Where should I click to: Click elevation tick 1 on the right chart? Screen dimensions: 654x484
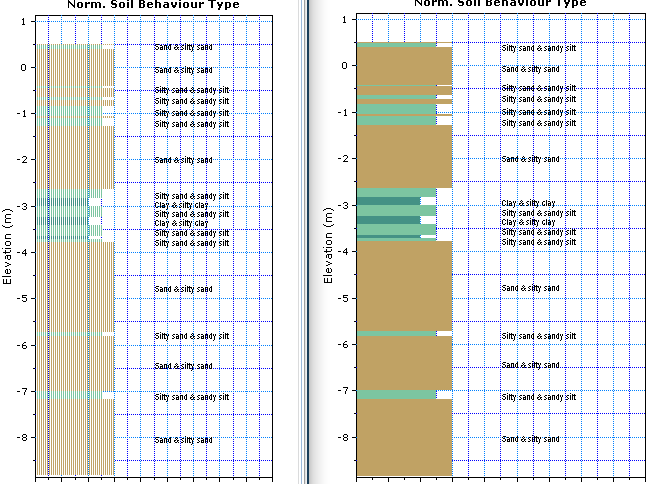click(x=345, y=19)
